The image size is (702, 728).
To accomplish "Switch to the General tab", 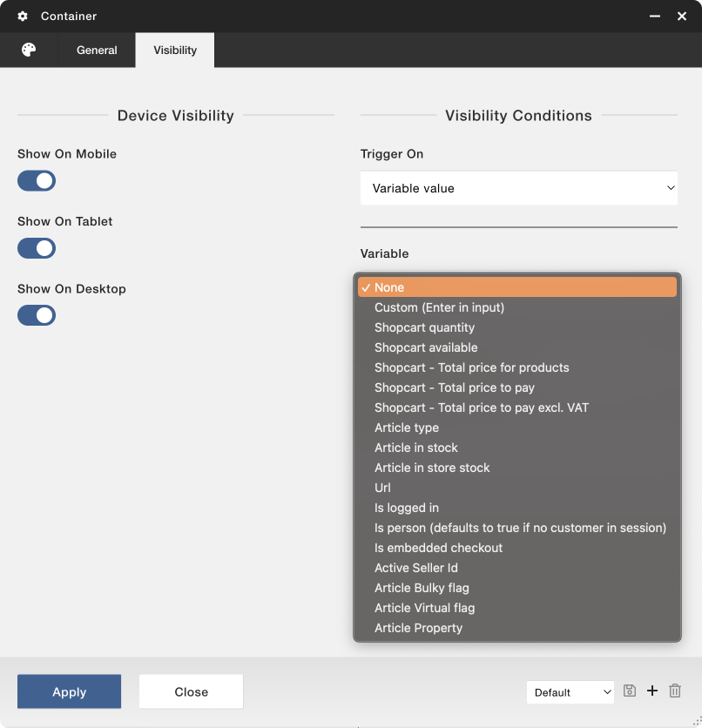I will tap(97, 51).
